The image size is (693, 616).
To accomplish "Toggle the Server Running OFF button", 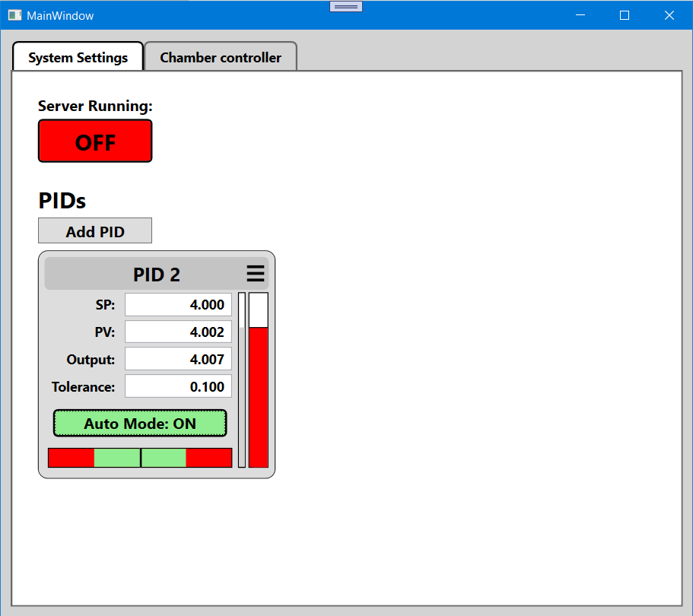I will pyautogui.click(x=94, y=141).
